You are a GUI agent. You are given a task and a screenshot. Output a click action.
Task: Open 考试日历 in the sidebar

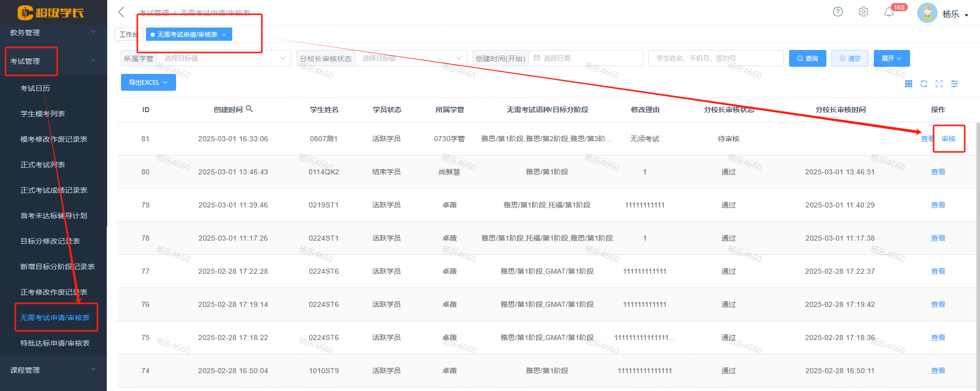(35, 88)
